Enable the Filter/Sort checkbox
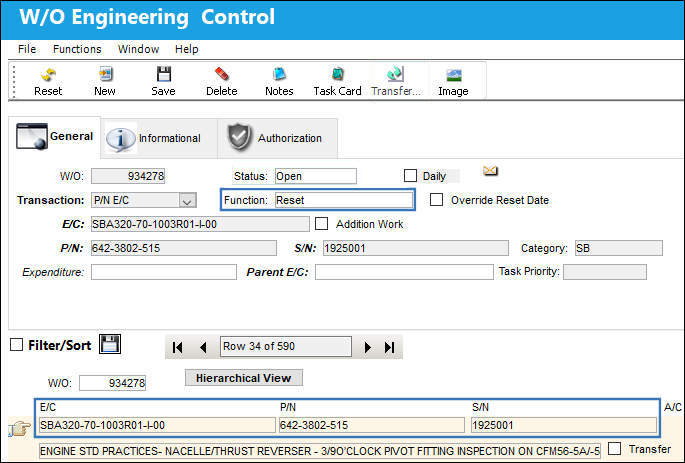 pyautogui.click(x=17, y=345)
